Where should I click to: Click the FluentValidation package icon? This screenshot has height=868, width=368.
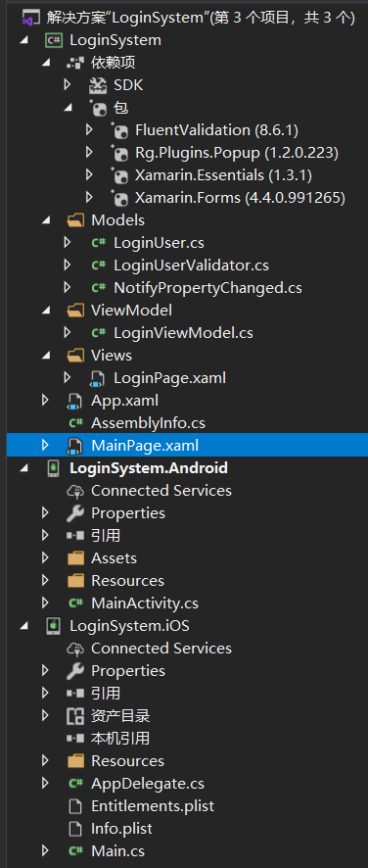click(119, 130)
